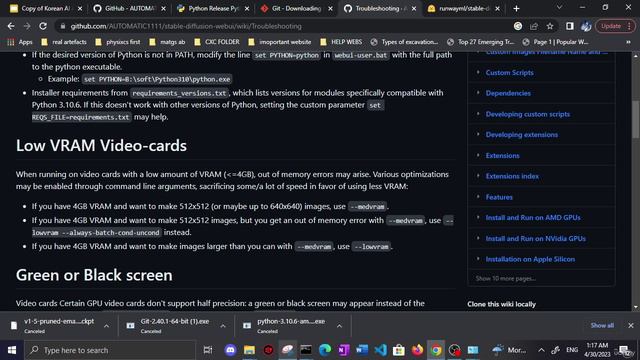The image size is (640, 360).
Task: Open the browser side panel icon
Action: pos(569,26)
